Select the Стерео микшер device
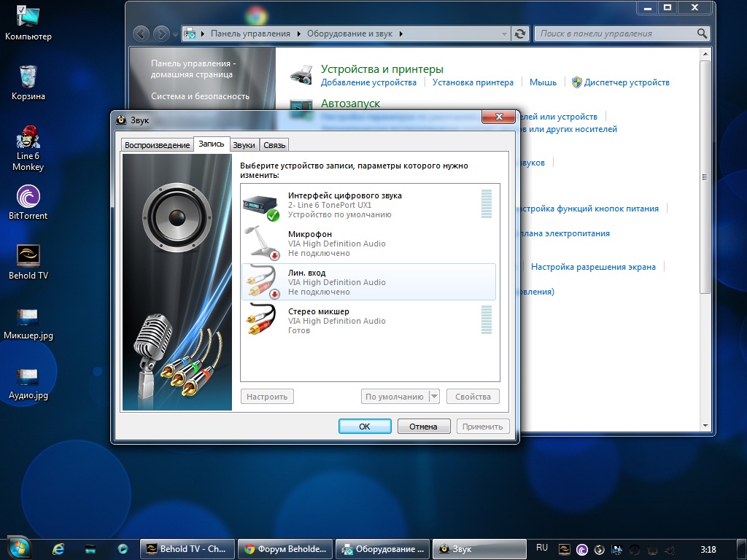 pos(336,321)
